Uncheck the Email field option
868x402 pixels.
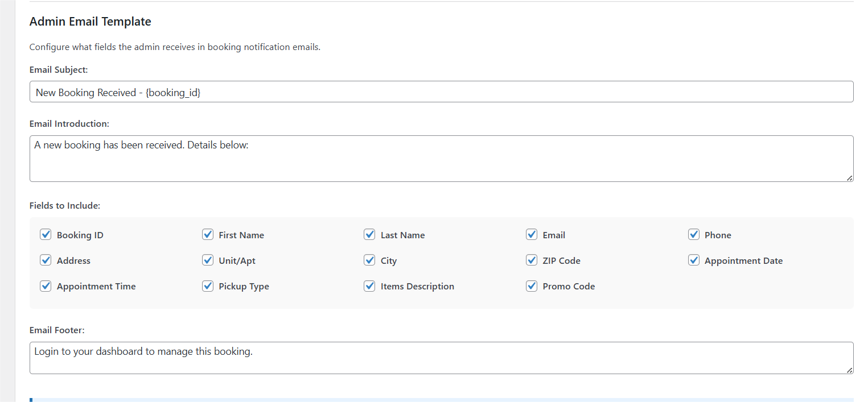[531, 234]
